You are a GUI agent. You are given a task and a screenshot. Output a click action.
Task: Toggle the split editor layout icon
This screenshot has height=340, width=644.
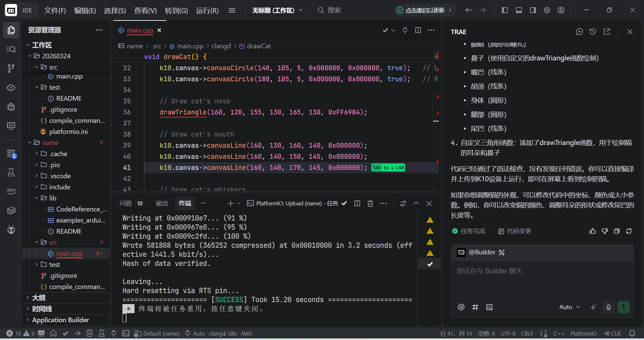[x=418, y=31]
